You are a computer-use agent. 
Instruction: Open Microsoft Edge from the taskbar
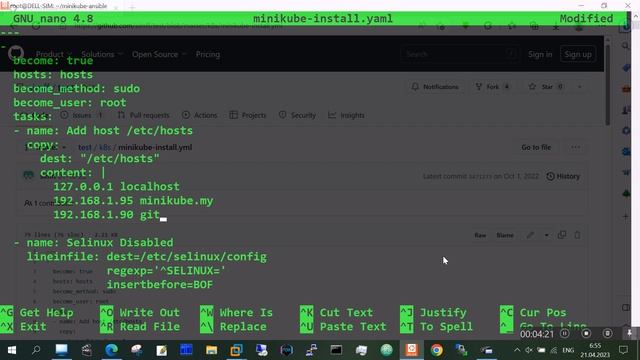[111, 350]
